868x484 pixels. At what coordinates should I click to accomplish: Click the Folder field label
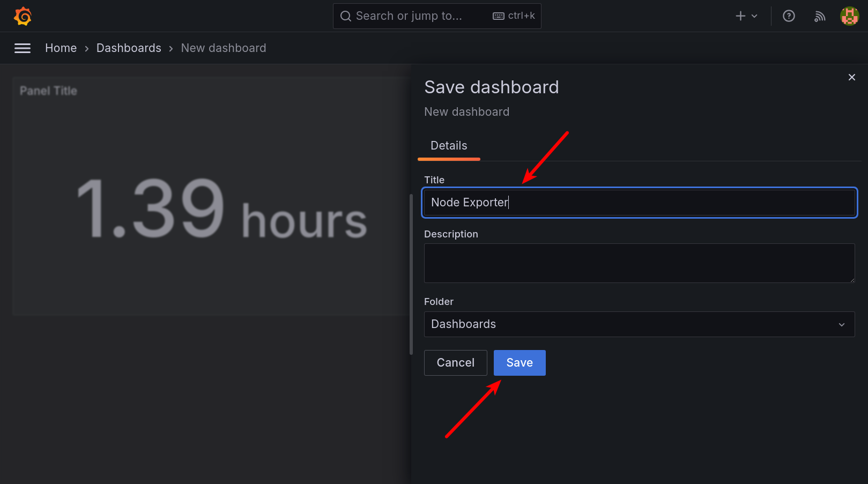(439, 302)
